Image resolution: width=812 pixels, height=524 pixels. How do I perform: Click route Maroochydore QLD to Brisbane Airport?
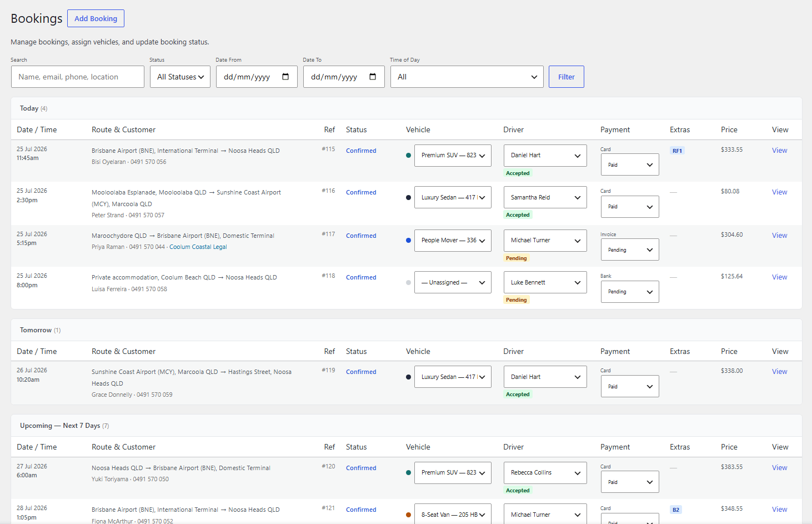183,236
